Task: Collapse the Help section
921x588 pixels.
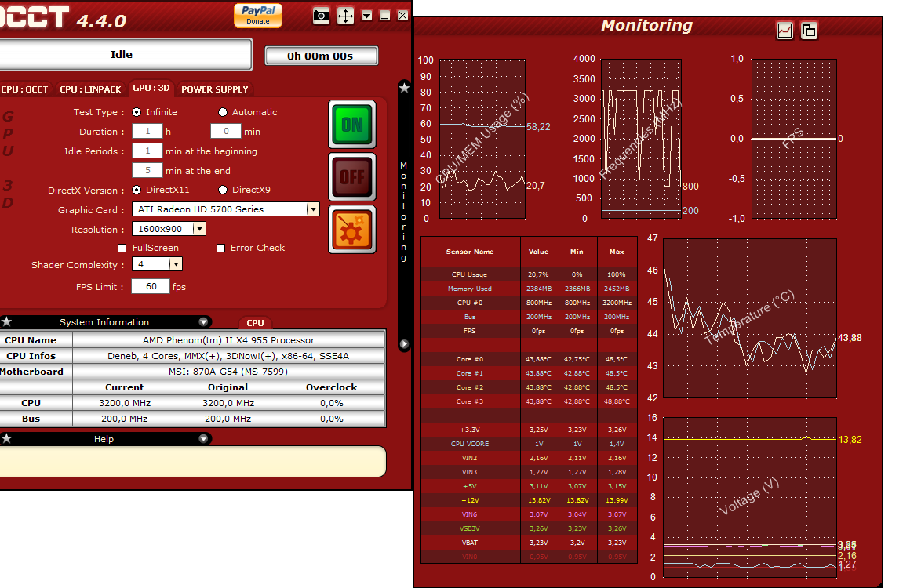Action: tap(203, 438)
